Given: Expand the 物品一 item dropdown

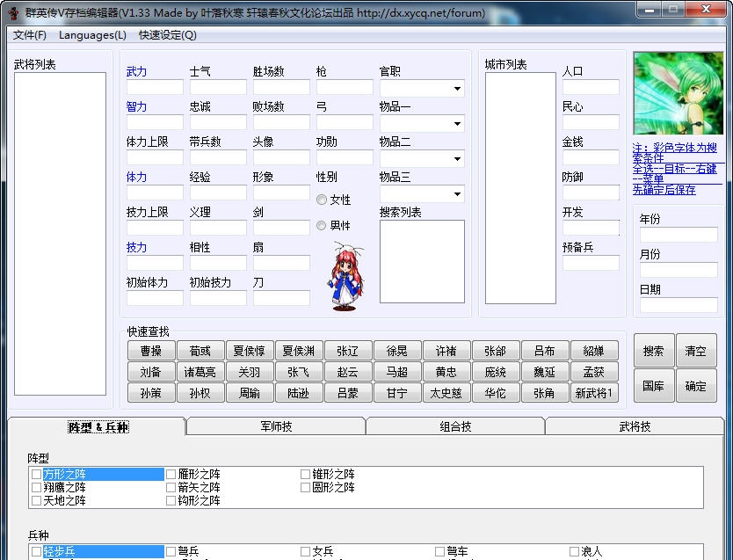Looking at the screenshot, I should coord(458,123).
